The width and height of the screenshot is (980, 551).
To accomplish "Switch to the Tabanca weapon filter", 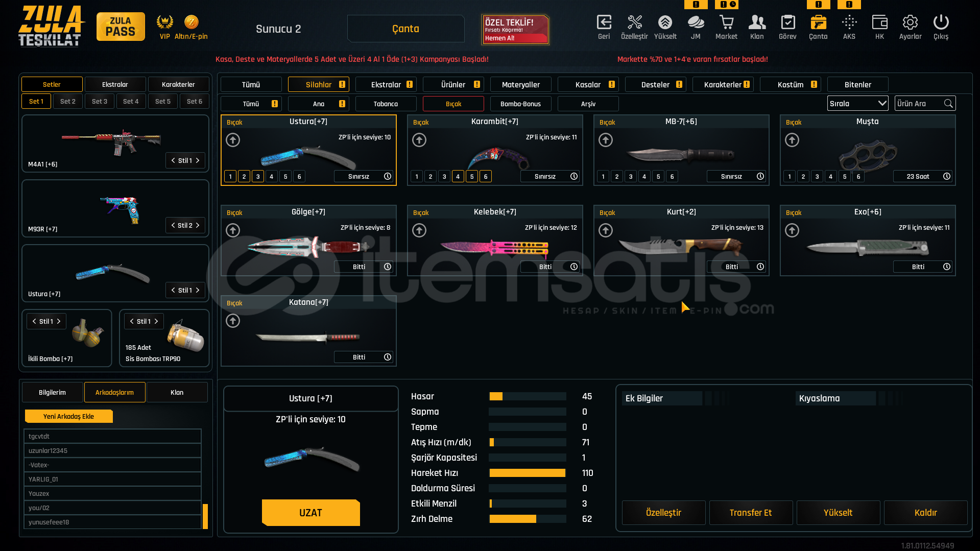I will pos(386,104).
